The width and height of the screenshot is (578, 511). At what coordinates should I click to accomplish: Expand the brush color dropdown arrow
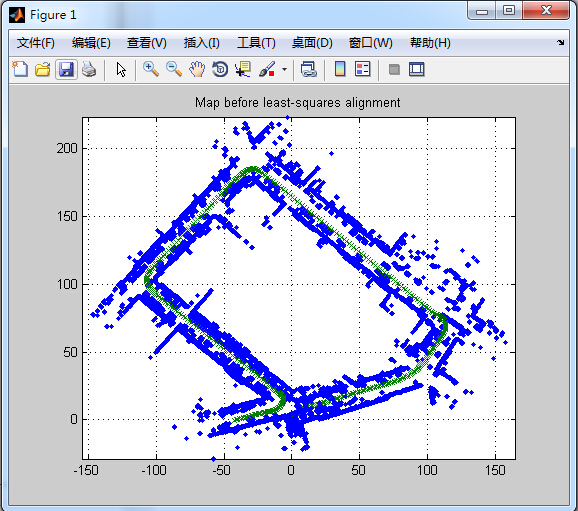[284, 69]
